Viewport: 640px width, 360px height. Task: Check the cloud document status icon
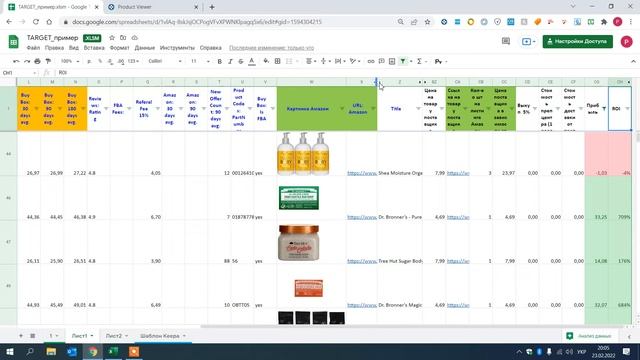[134, 38]
